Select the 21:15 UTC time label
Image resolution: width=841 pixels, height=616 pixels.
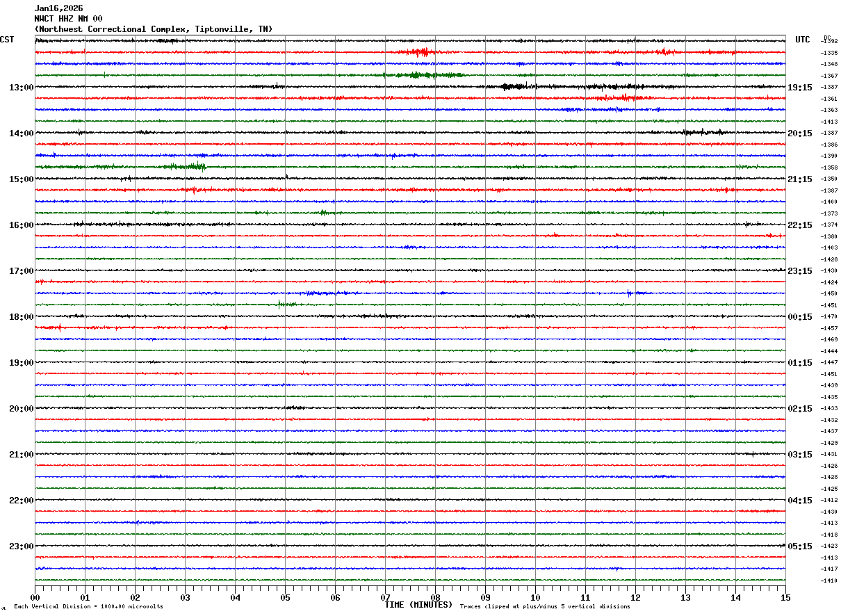(800, 179)
